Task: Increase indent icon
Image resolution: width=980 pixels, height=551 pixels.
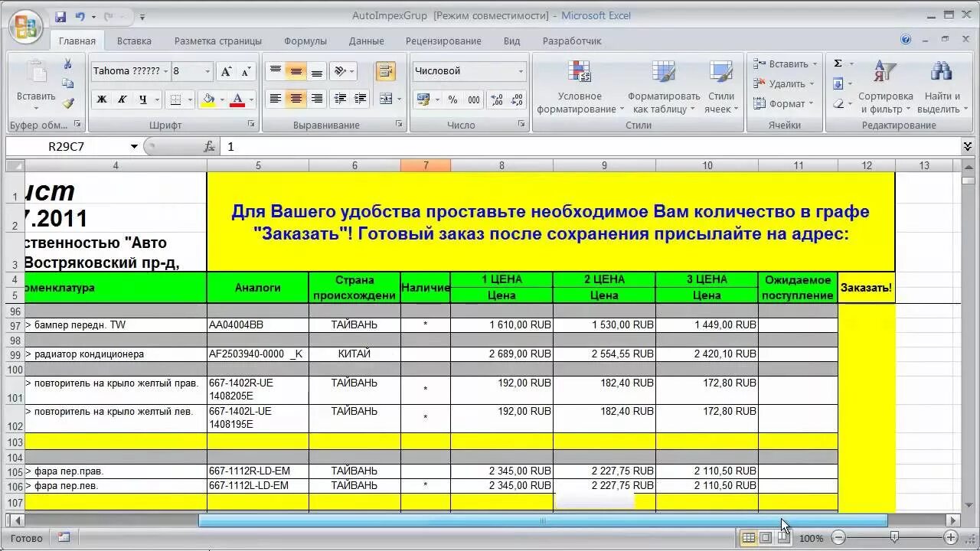Action: pos(361,99)
